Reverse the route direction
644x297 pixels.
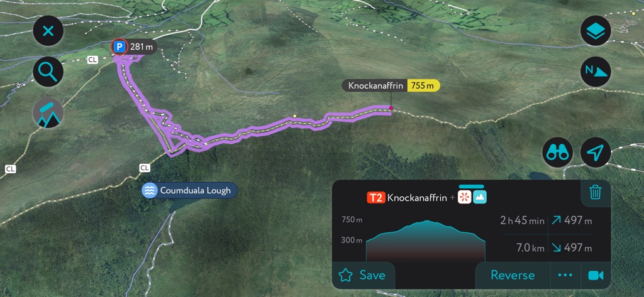[513, 275]
